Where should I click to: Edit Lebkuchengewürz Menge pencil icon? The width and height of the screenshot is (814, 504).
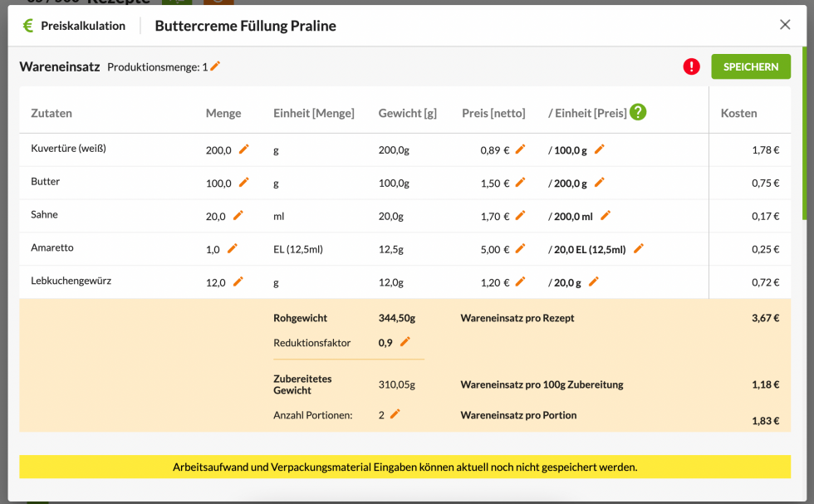238,282
